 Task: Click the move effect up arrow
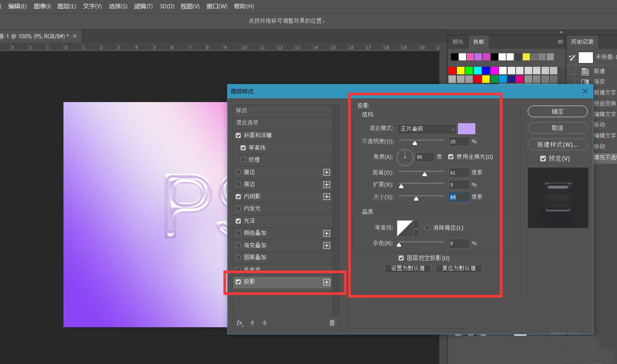point(252,323)
